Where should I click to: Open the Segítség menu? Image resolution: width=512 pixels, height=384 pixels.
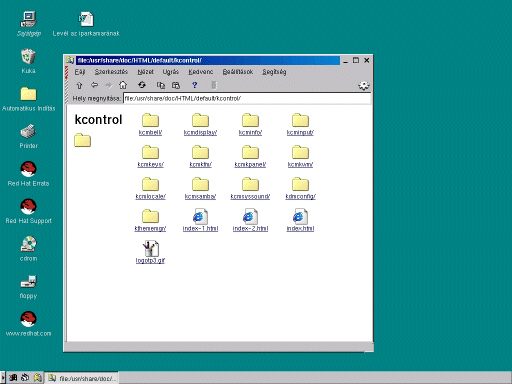coord(274,72)
